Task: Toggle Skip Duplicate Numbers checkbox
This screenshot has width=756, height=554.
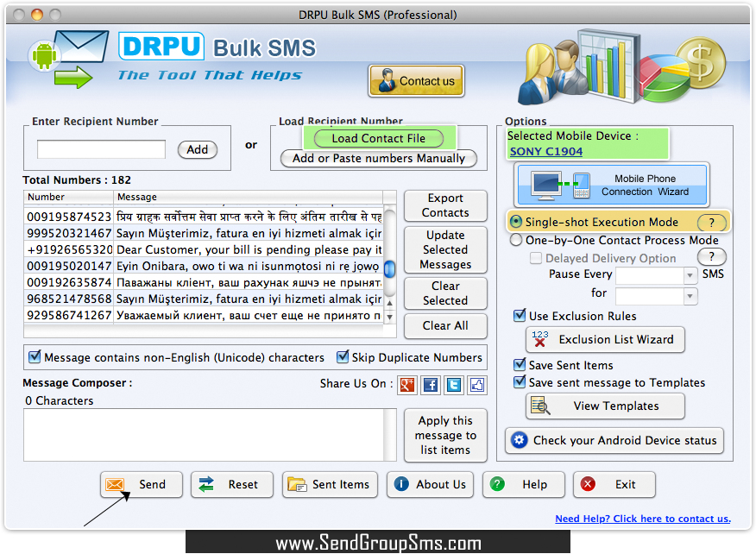Action: tap(343, 356)
